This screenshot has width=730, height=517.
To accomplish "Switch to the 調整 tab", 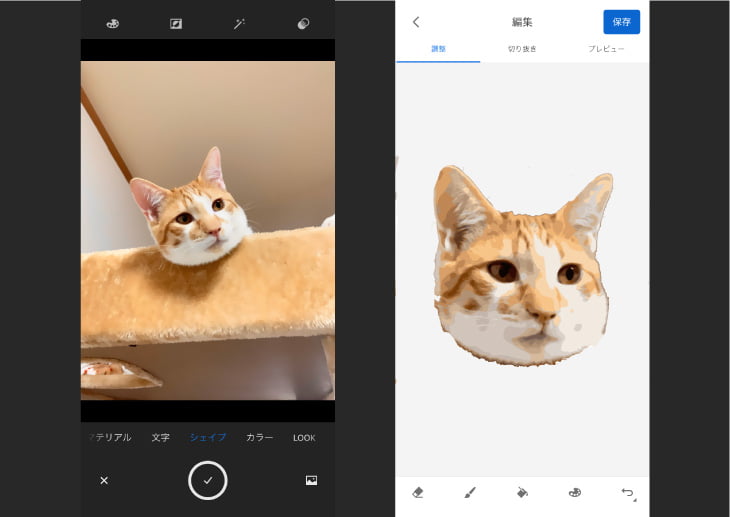I will tap(438, 49).
